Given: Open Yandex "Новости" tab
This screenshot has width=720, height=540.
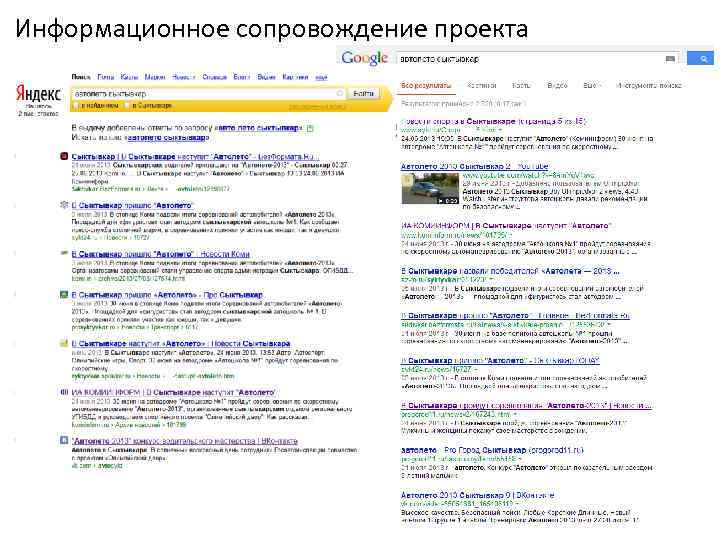Looking at the screenshot, I should pyautogui.click(x=184, y=77).
